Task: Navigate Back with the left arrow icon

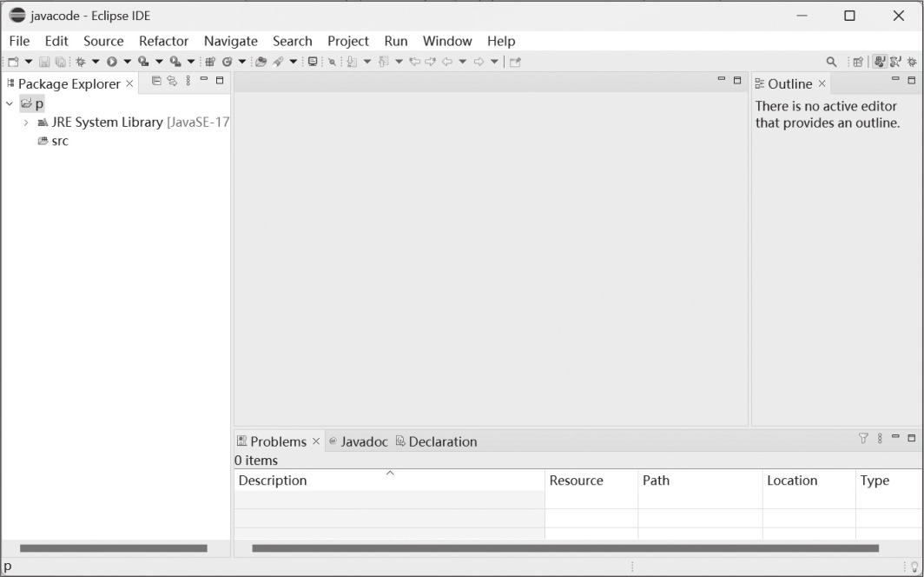Action: click(447, 62)
